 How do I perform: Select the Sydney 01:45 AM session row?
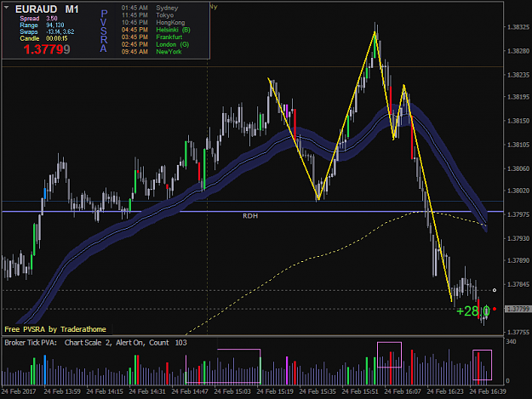point(150,8)
